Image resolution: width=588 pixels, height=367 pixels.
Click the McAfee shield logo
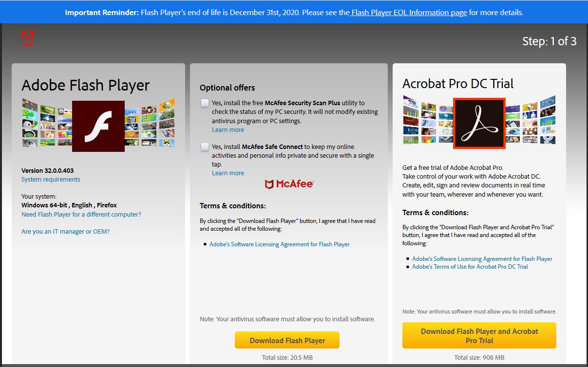(x=269, y=184)
